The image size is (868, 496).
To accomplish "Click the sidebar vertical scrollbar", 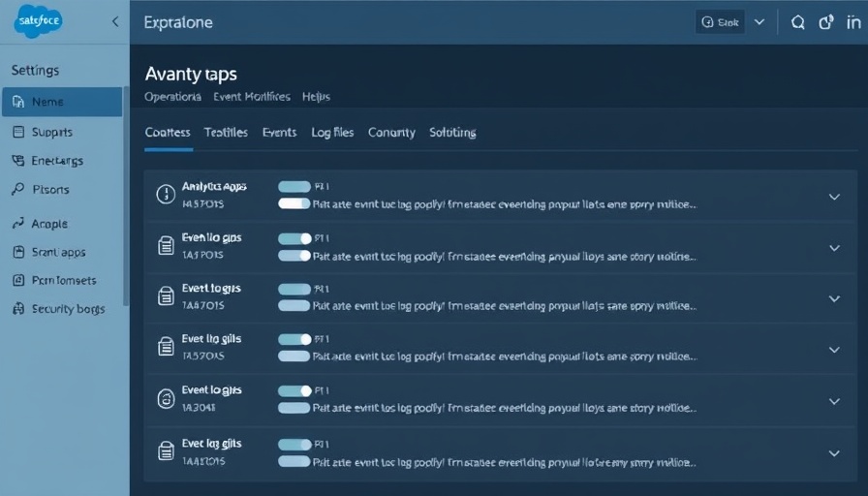I will click(125, 194).
